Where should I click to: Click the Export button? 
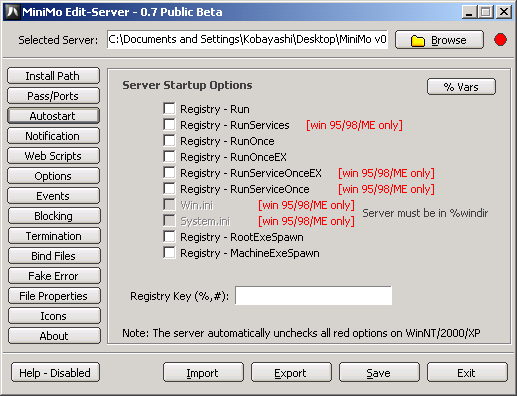click(x=291, y=372)
